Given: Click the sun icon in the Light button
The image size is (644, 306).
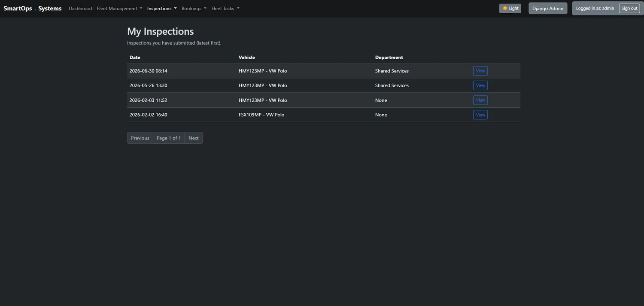Looking at the screenshot, I should [x=505, y=8].
